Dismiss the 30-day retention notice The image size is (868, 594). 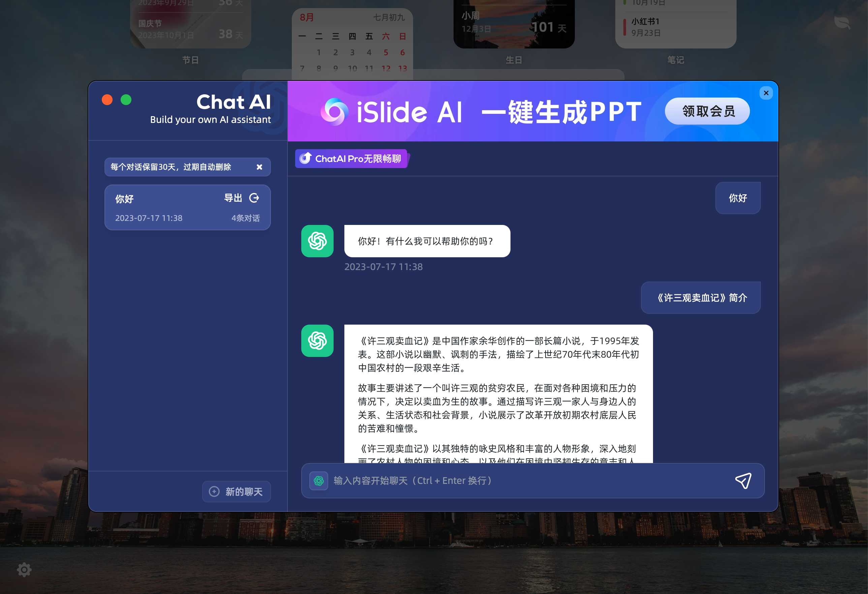(259, 167)
